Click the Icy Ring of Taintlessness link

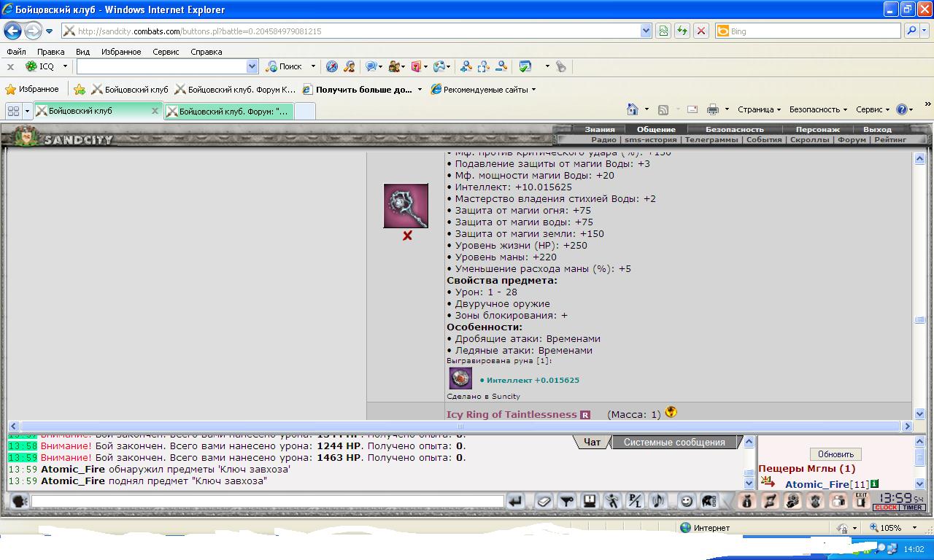pos(512,414)
